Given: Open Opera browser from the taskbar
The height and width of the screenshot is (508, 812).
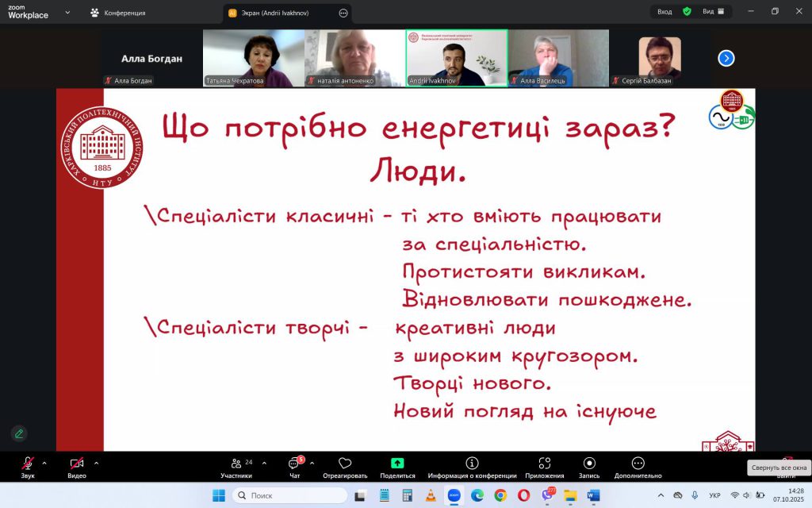Looking at the screenshot, I should [x=523, y=495].
